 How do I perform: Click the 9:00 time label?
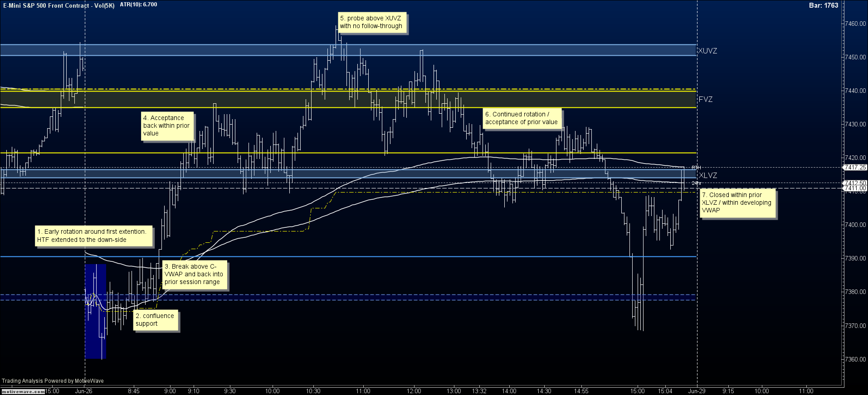(170, 391)
